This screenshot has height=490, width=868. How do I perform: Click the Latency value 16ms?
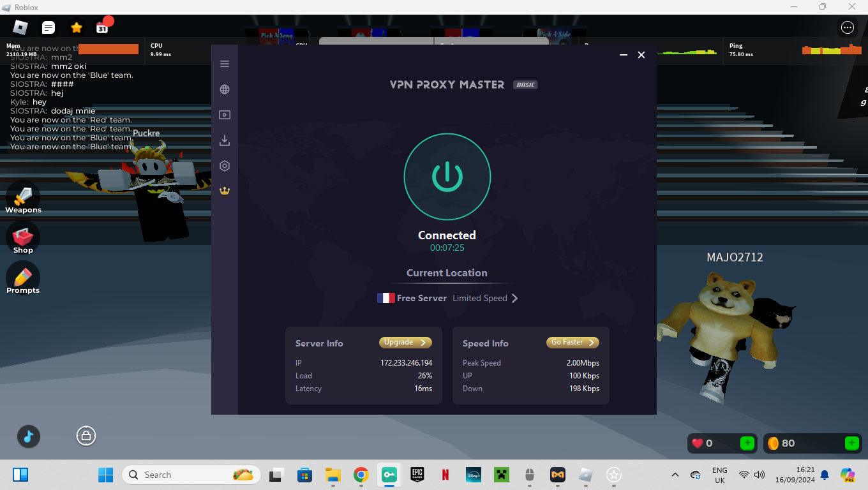(423, 389)
